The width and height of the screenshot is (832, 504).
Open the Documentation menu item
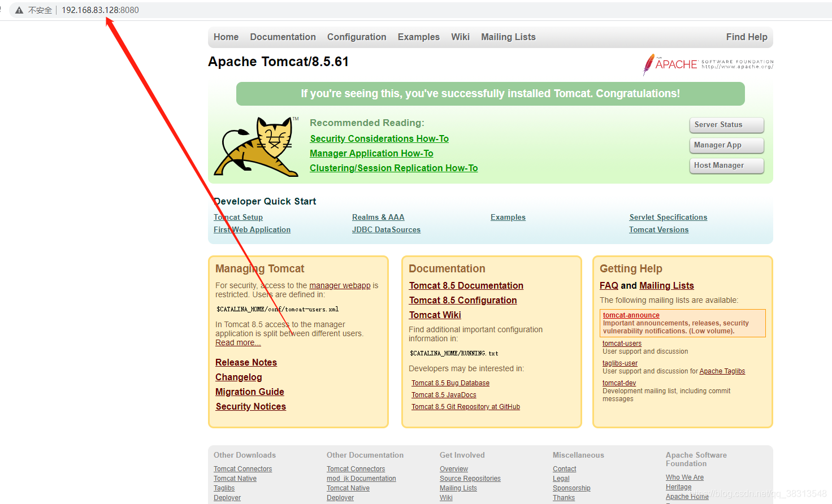point(283,37)
